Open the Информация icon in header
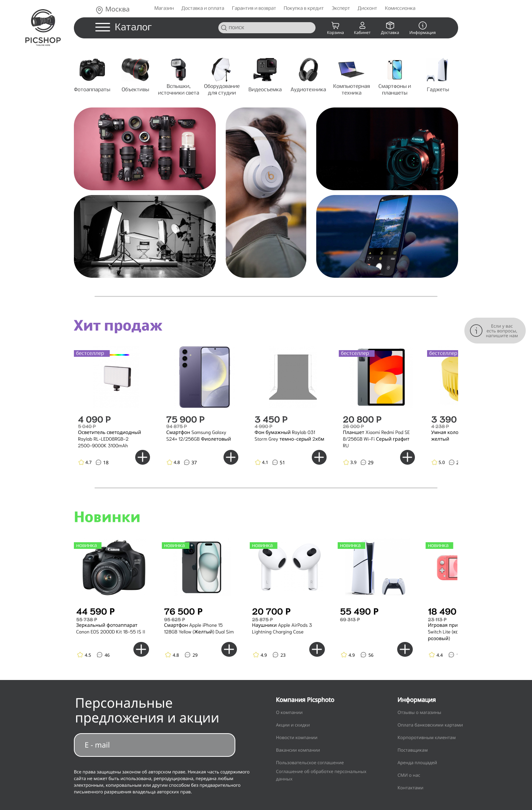This screenshot has width=532, height=810. tap(422, 28)
